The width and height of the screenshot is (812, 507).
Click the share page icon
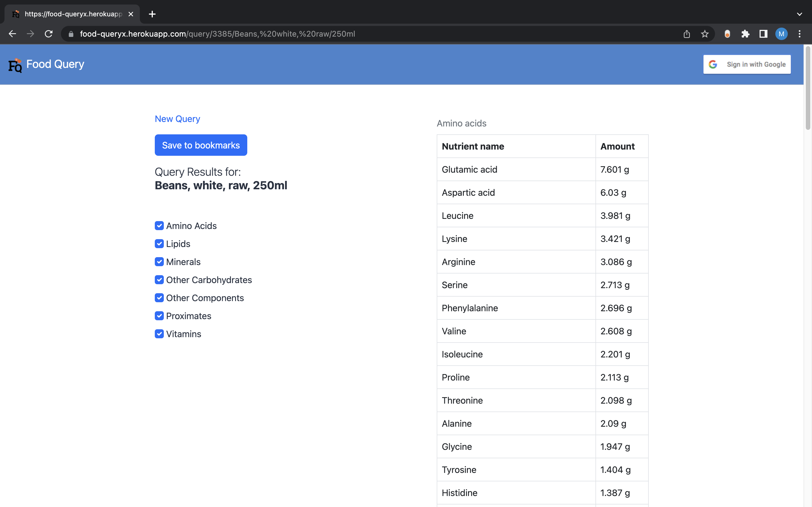tap(687, 34)
